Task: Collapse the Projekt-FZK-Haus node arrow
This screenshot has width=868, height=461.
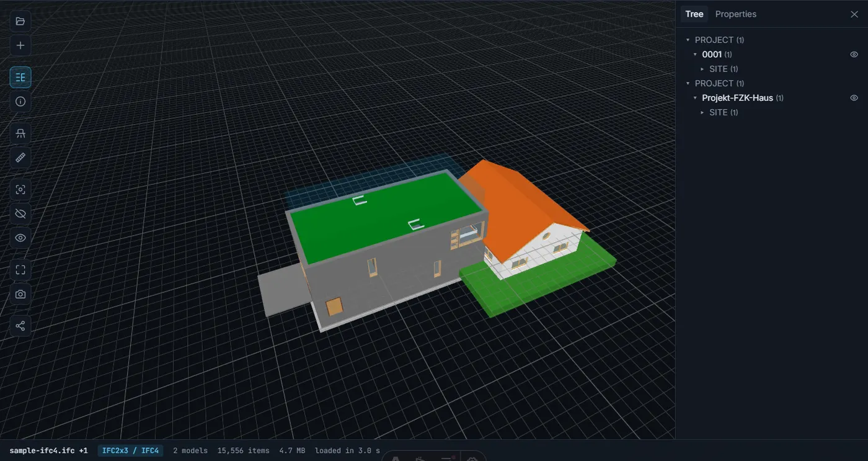Action: 695,98
